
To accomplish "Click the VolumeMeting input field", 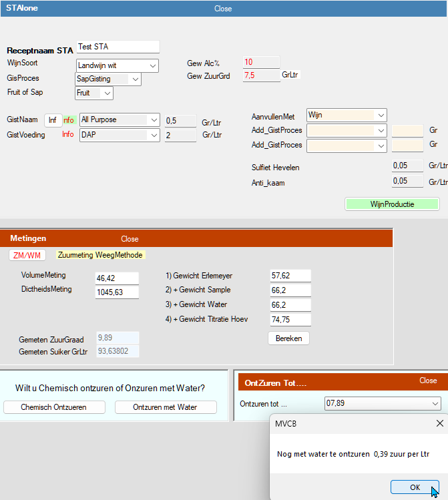I will pyautogui.click(x=117, y=278).
